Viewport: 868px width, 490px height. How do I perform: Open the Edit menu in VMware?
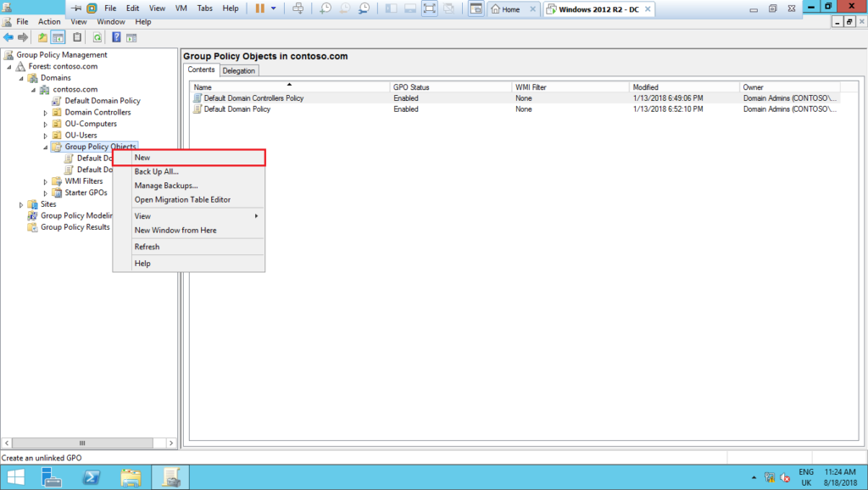pyautogui.click(x=133, y=8)
